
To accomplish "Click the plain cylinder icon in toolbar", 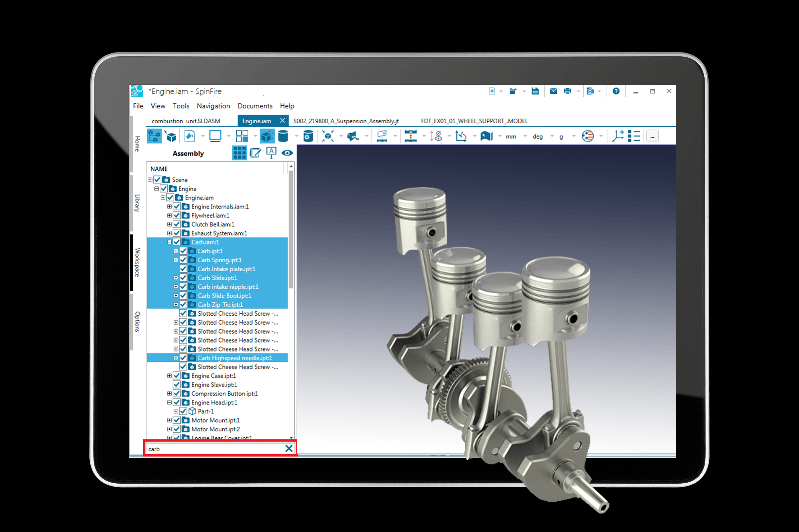I will pyautogui.click(x=283, y=136).
